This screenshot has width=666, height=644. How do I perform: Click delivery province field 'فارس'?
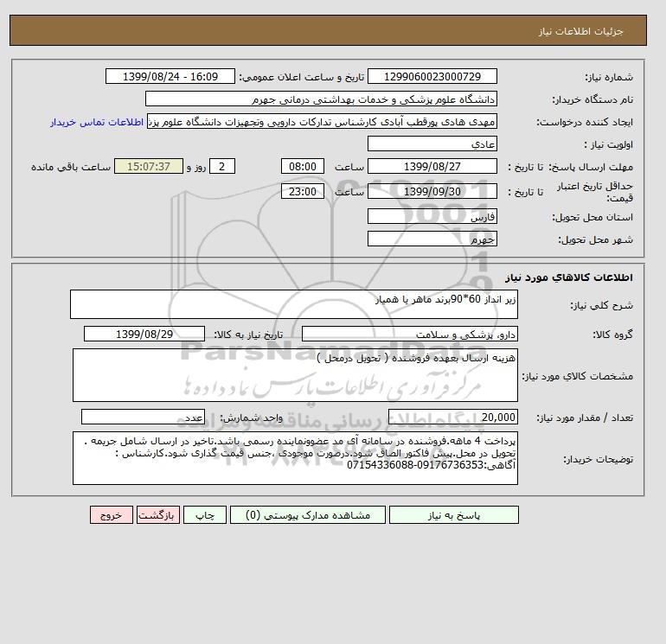[432, 216]
